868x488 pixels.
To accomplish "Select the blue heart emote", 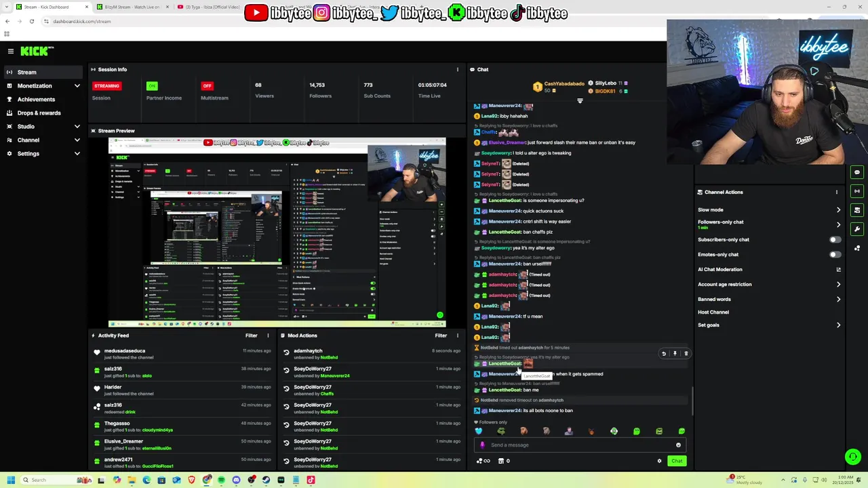I will point(479,431).
